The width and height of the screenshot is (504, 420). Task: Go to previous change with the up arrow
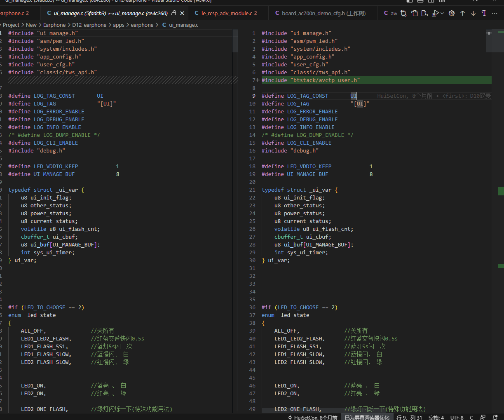point(462,13)
